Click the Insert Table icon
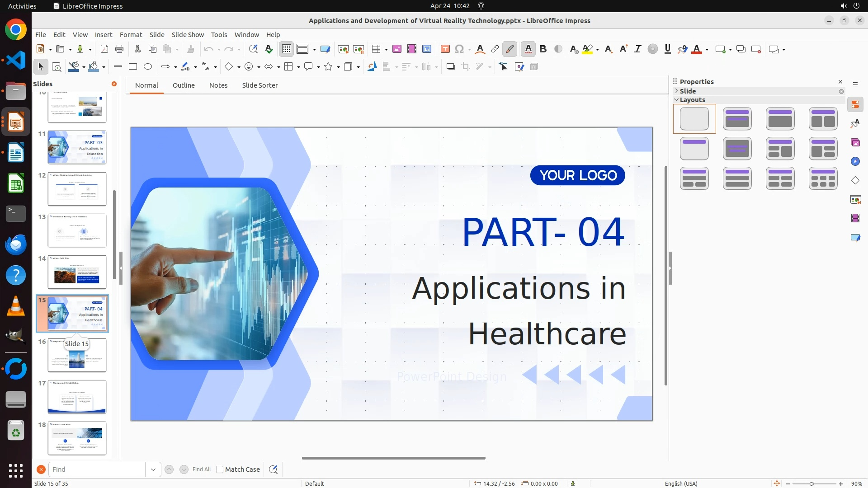 coord(376,49)
